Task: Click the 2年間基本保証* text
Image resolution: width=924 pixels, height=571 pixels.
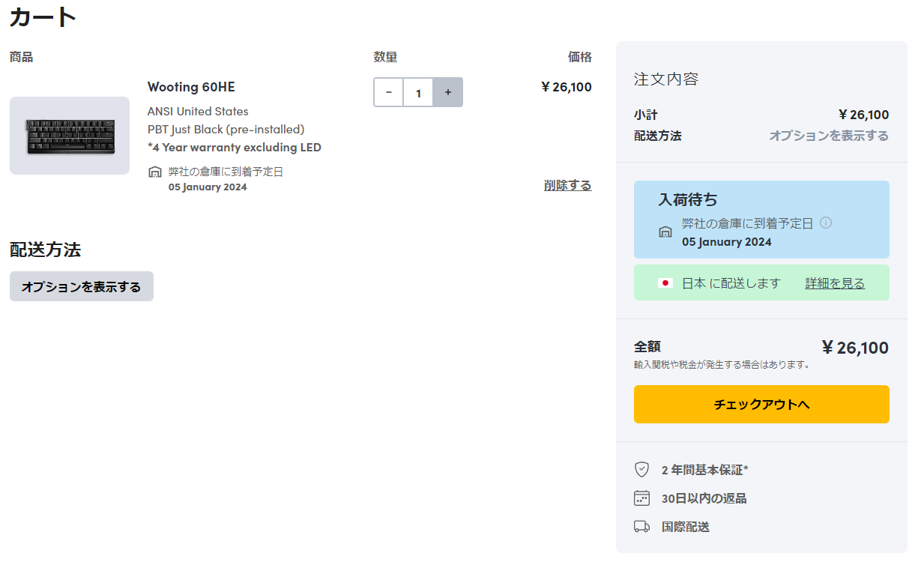Action: tap(705, 470)
